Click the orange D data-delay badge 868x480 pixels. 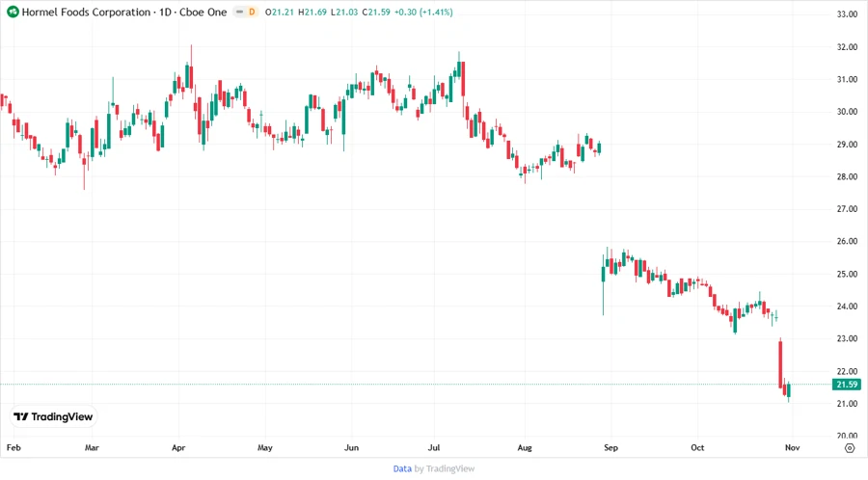pyautogui.click(x=252, y=12)
